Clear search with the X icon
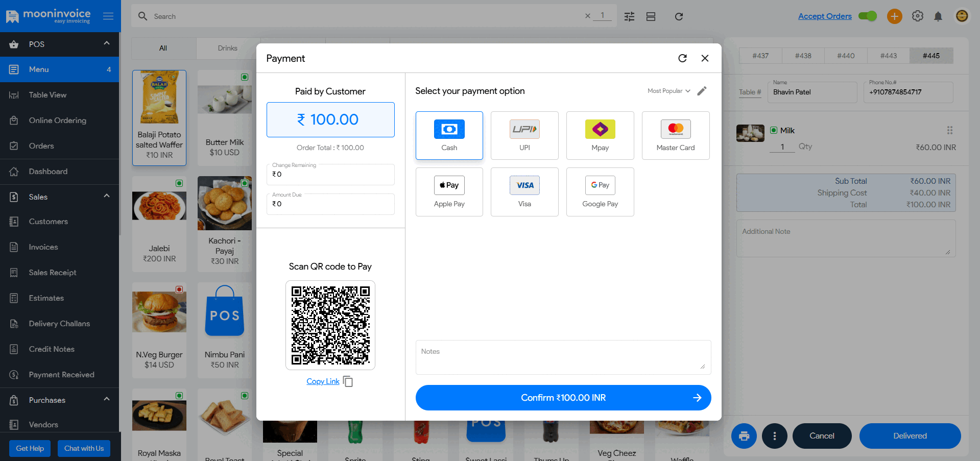 [588, 16]
